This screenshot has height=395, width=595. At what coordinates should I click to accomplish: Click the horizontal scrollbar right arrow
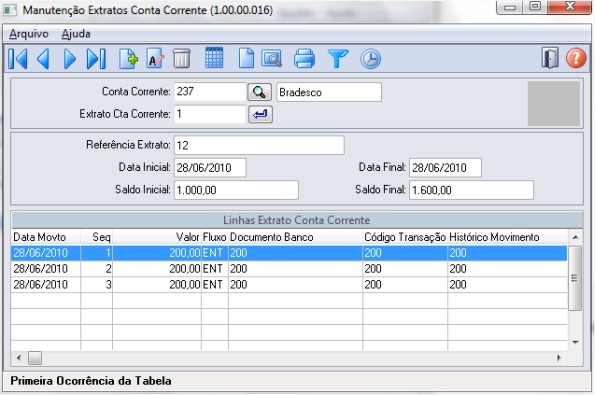559,358
